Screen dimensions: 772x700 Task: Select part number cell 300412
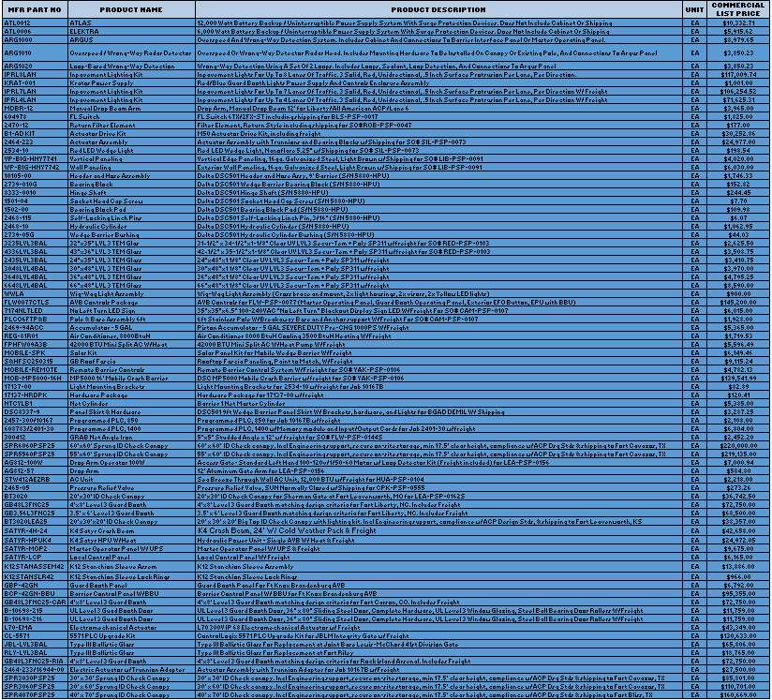pyautogui.click(x=35, y=438)
